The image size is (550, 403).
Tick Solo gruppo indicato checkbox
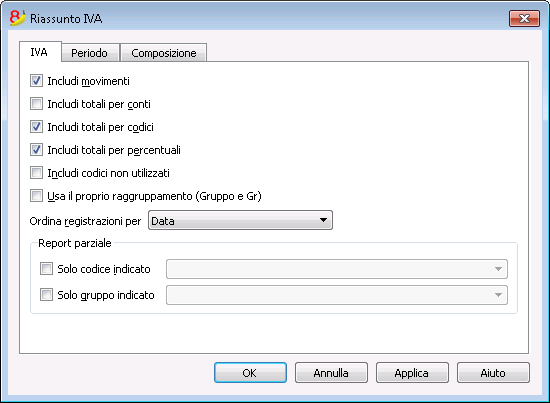46,295
